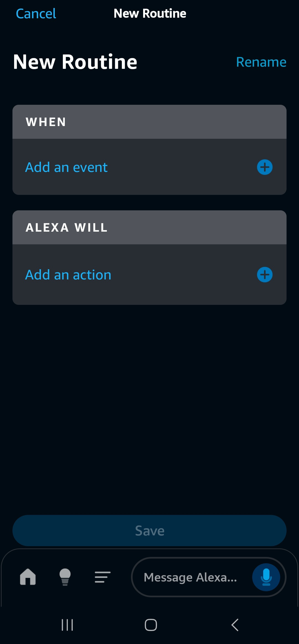Tap the Add an event text
The image size is (299, 644).
[x=66, y=167]
